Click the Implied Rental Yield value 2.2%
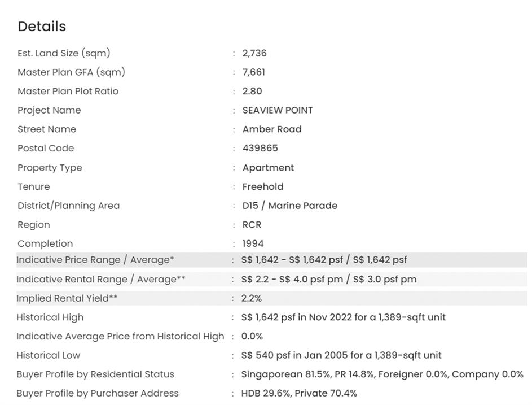The height and width of the screenshot is (405, 532). (x=252, y=298)
